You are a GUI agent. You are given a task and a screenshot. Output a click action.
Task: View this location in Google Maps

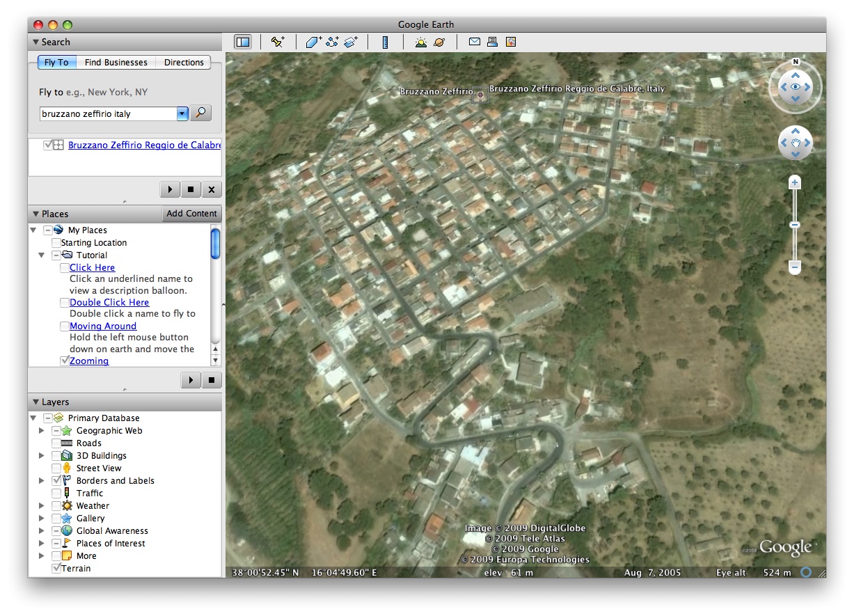pos(511,42)
